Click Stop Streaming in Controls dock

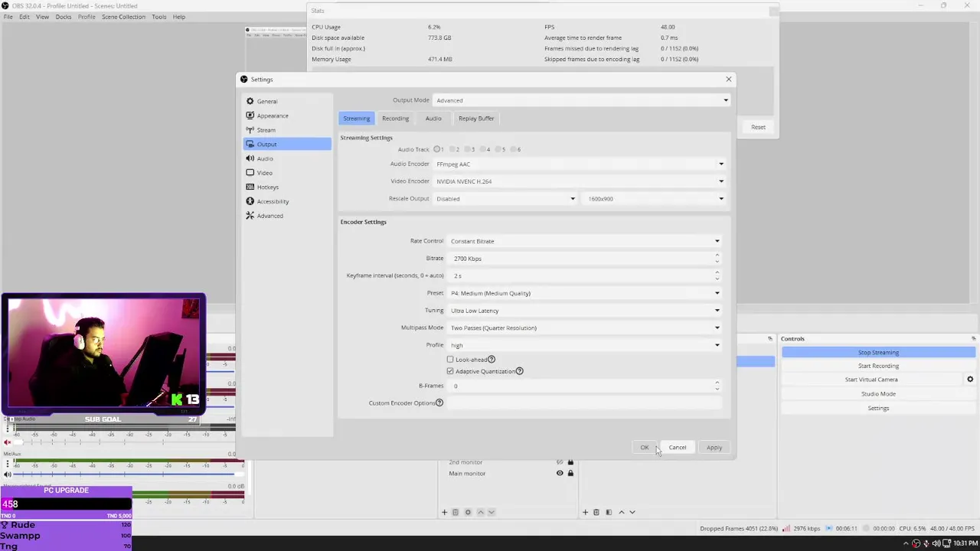878,353
